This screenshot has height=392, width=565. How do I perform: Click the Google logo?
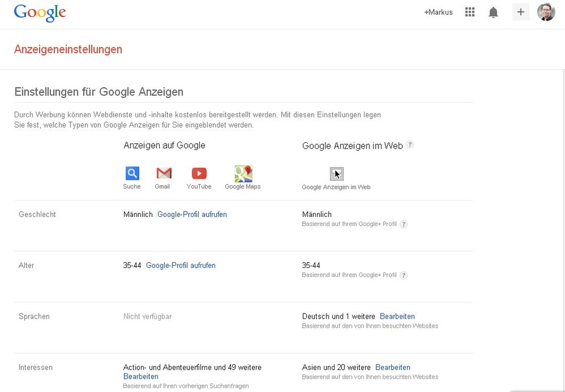pos(39,13)
